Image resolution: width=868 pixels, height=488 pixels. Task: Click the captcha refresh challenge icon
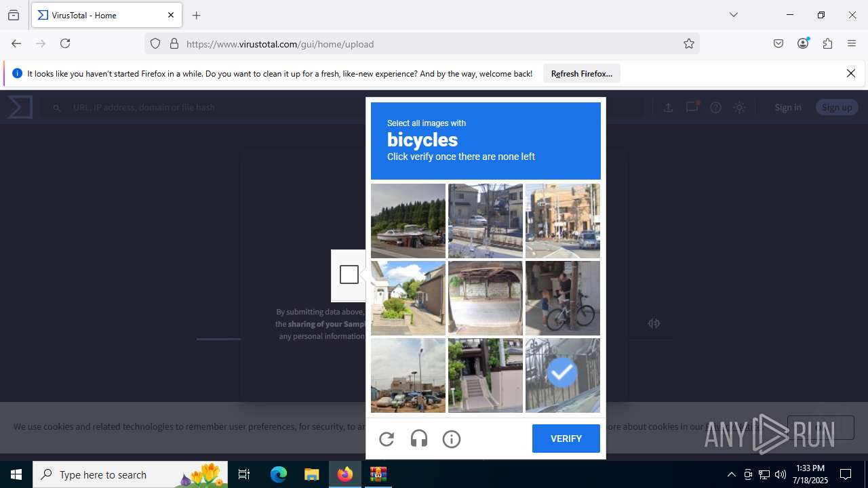pos(387,439)
